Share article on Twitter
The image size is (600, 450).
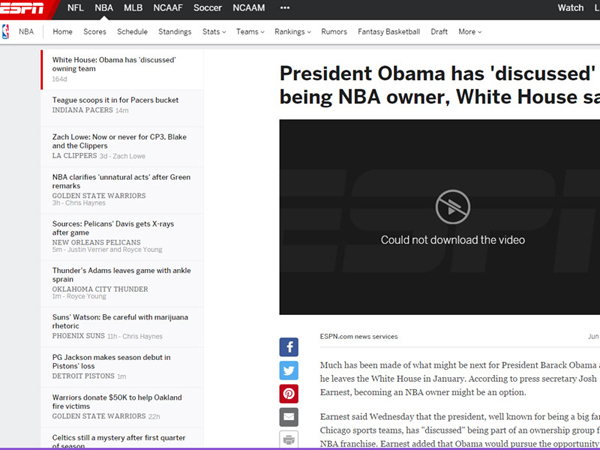click(x=288, y=370)
